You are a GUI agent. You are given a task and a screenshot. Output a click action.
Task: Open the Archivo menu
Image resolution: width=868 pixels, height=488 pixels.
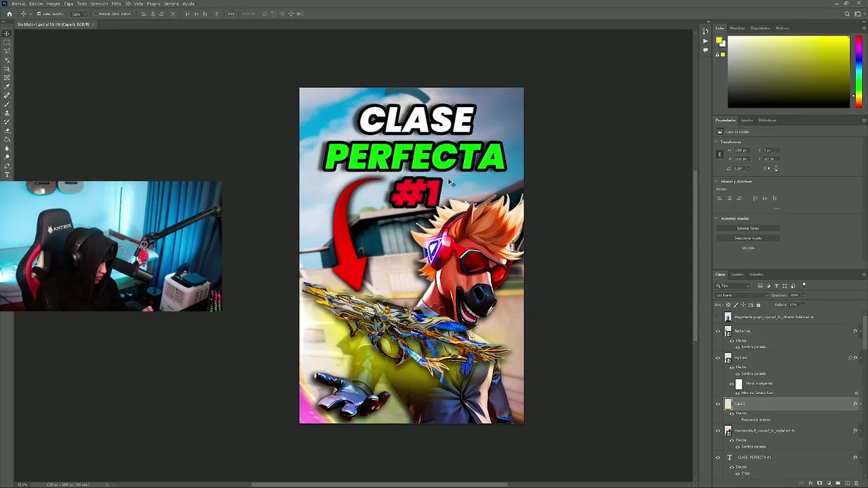pos(18,3)
